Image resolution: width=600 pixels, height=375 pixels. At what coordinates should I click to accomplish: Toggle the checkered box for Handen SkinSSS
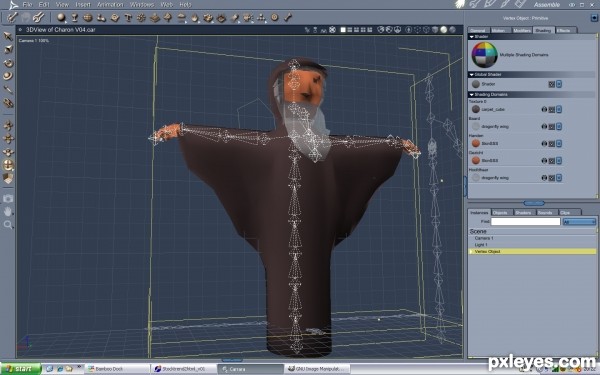[551, 144]
